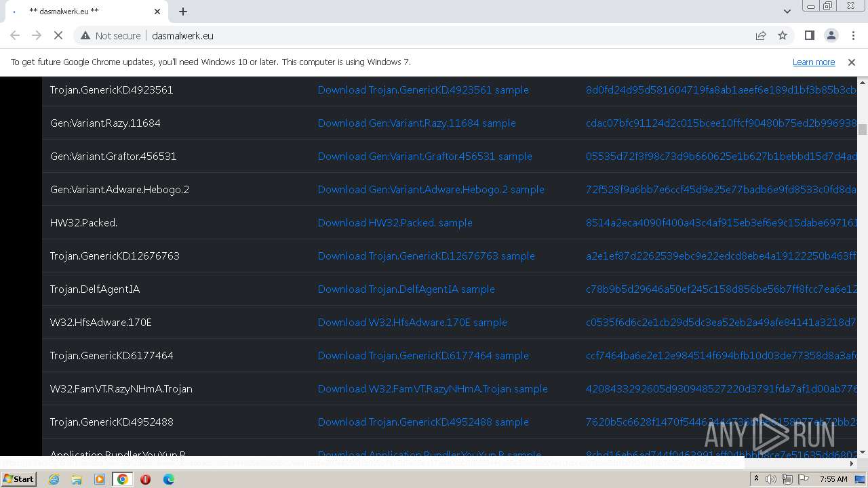
Task: Open the Chrome side panel
Action: tap(809, 35)
